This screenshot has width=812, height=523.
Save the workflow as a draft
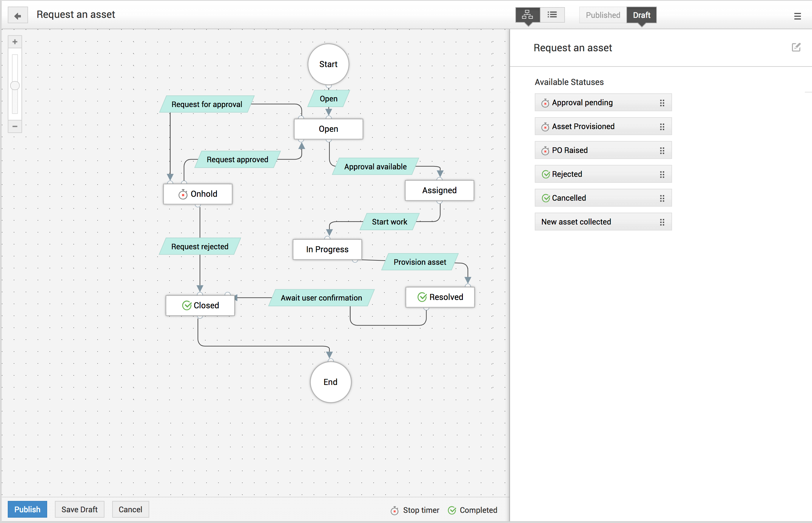tap(79, 509)
